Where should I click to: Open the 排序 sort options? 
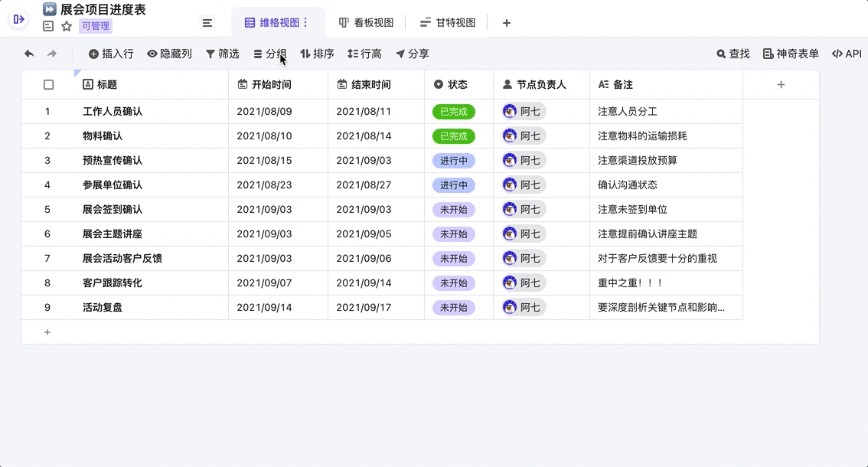click(x=317, y=54)
